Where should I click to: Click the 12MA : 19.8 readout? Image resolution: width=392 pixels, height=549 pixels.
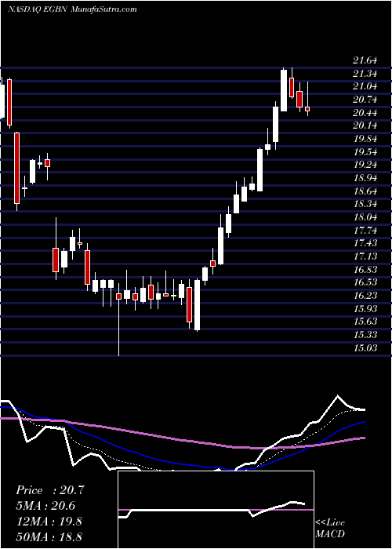[x=49, y=522]
